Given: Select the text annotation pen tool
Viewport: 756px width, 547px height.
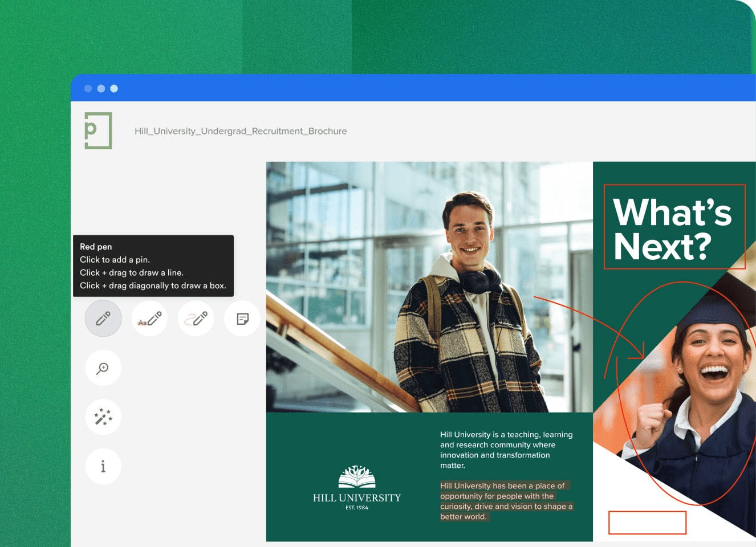Looking at the screenshot, I should pyautogui.click(x=149, y=318).
